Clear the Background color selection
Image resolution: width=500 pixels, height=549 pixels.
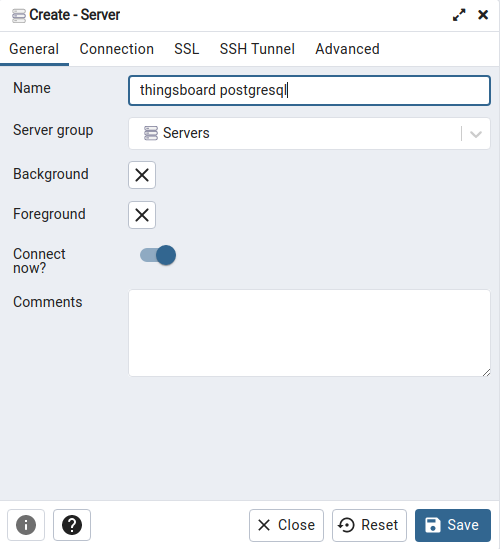[142, 175]
